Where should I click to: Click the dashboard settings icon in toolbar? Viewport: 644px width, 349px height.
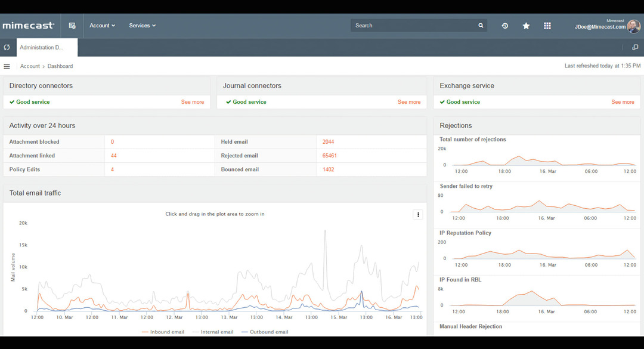[x=72, y=26]
